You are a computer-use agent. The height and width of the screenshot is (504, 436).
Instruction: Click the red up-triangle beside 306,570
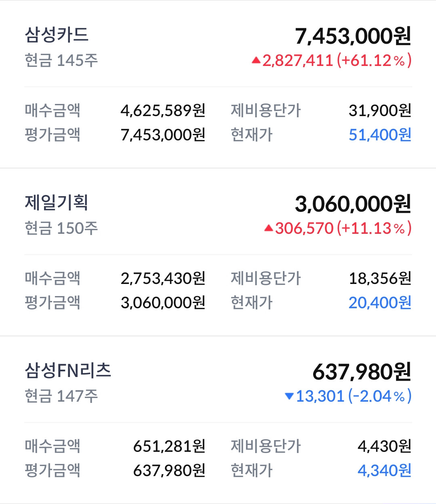tap(269, 229)
